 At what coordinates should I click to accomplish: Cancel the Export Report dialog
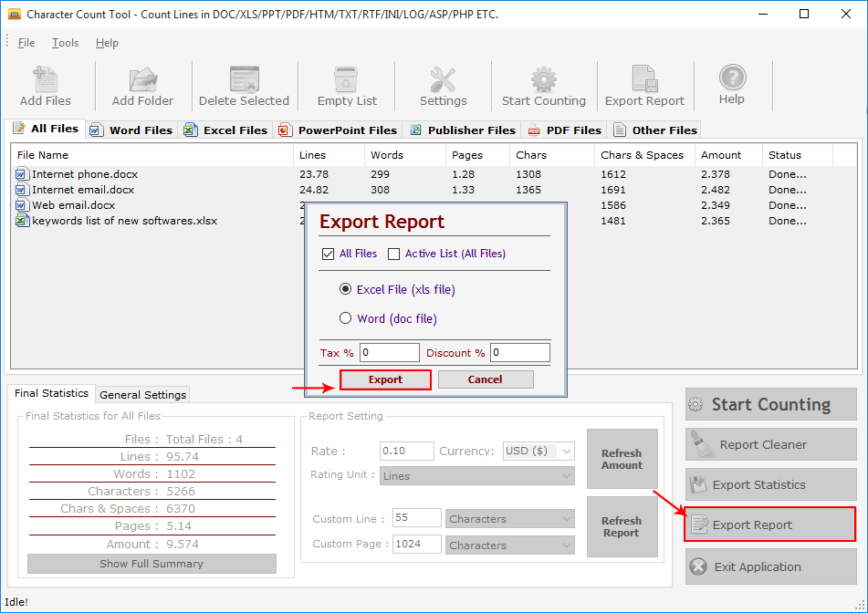pos(486,379)
